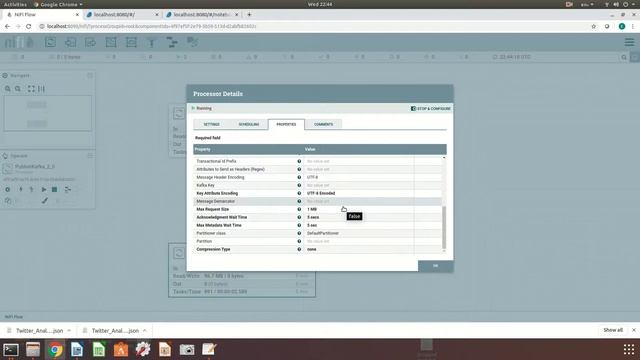
Task: Click help icon beside Key Attribute Encoding
Action: pyautogui.click(x=299, y=193)
